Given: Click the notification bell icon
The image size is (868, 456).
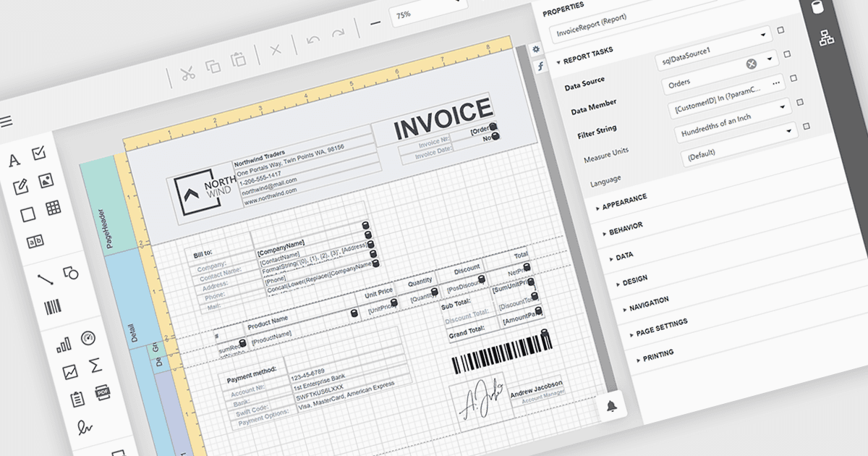Looking at the screenshot, I should pyautogui.click(x=612, y=406).
